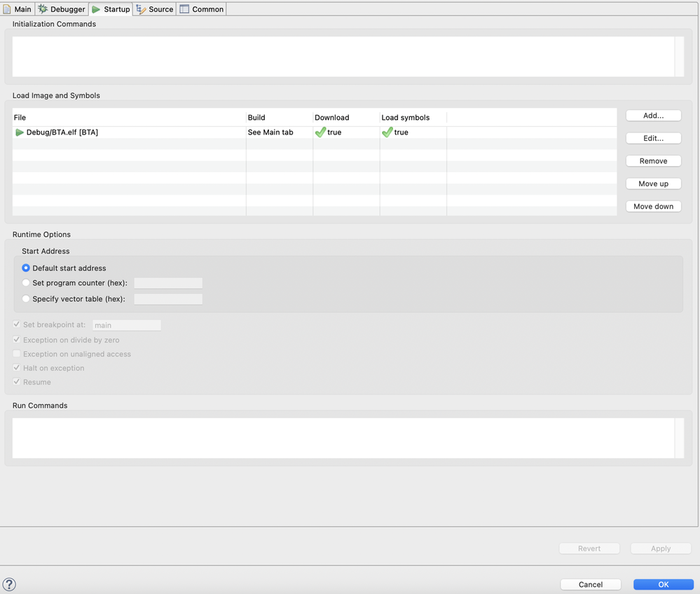Click the Common tab table icon
The height and width of the screenshot is (594, 700).
pyautogui.click(x=184, y=9)
